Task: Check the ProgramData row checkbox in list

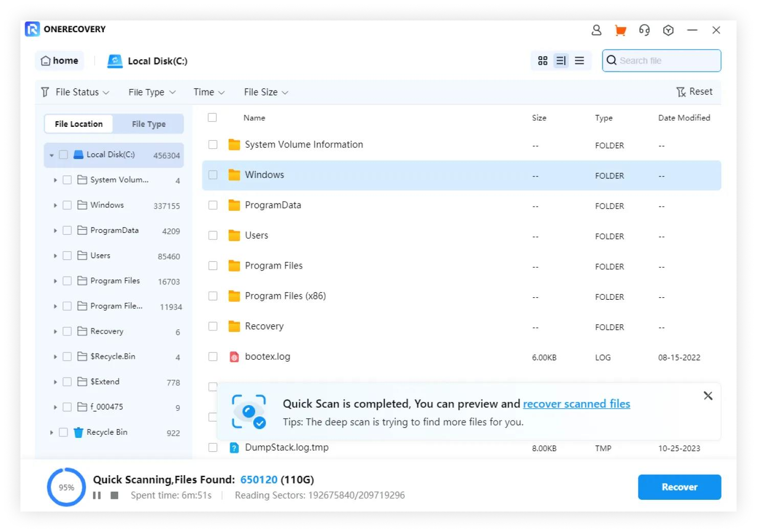Action: pyautogui.click(x=213, y=205)
